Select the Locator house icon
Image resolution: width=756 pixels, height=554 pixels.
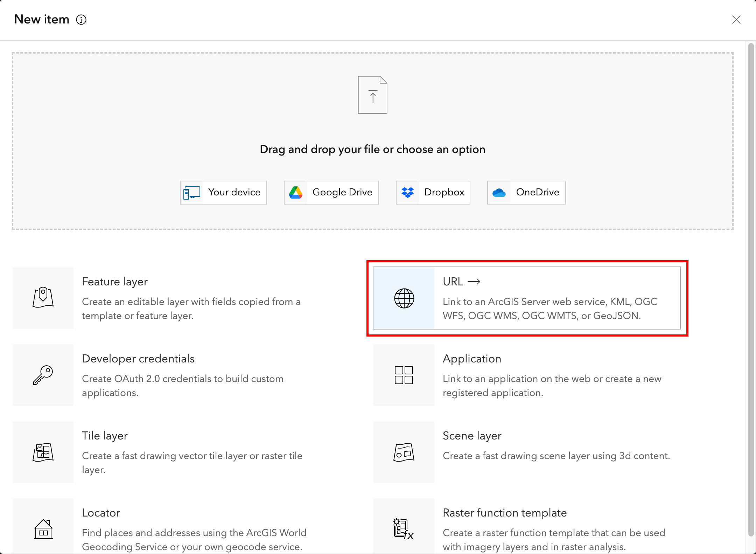tap(43, 529)
